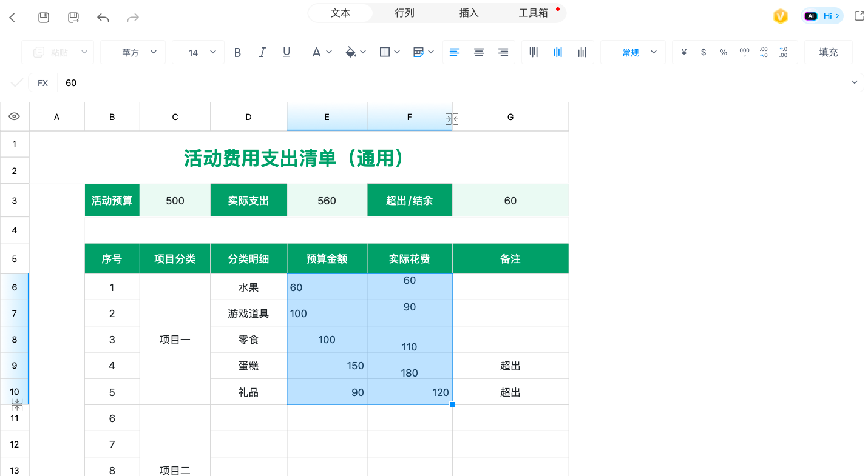Open the paste options dropdown arrow
Image resolution: width=868 pixels, height=476 pixels.
tap(84, 53)
